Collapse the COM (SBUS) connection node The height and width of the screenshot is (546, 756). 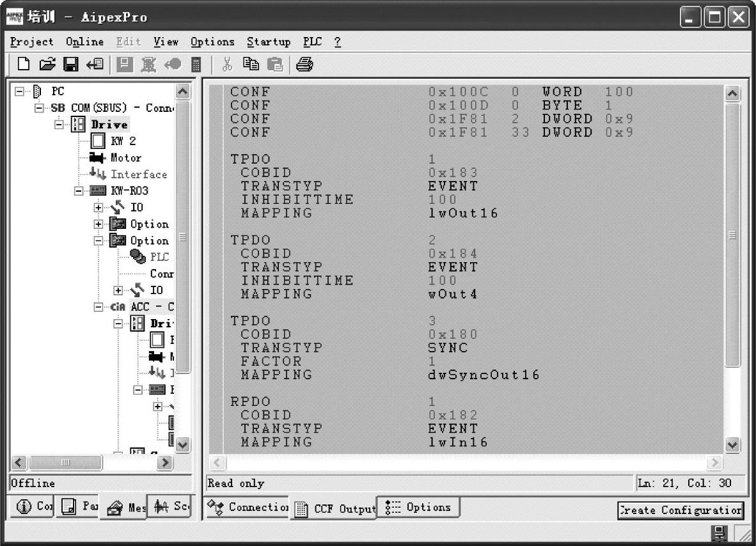point(40,107)
